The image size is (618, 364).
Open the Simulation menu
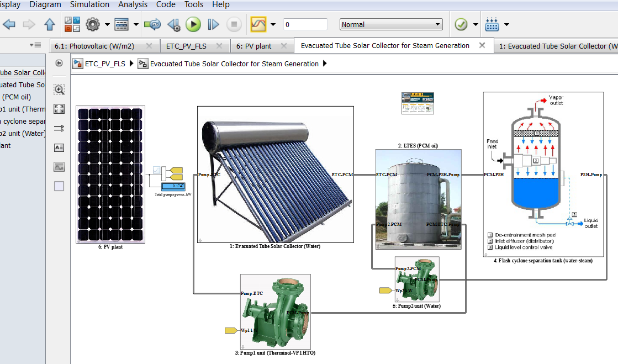(x=89, y=4)
